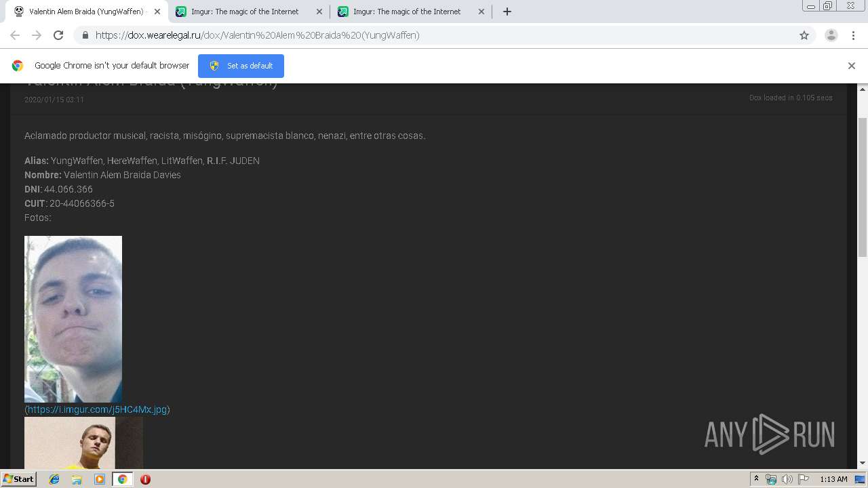The width and height of the screenshot is (868, 488).
Task: Dismiss the default browser notification bar
Action: click(852, 66)
